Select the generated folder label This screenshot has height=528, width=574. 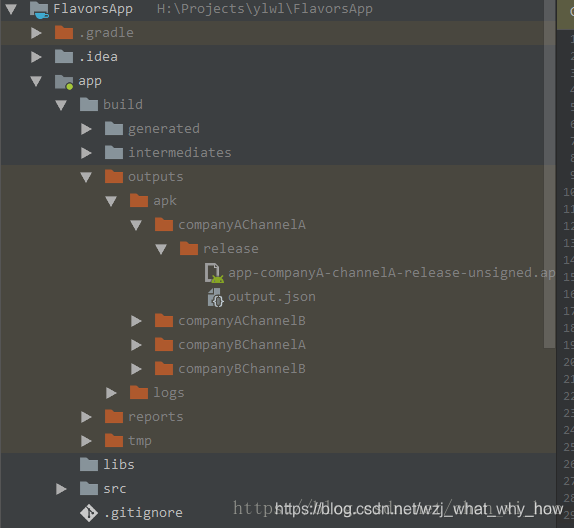pos(164,129)
